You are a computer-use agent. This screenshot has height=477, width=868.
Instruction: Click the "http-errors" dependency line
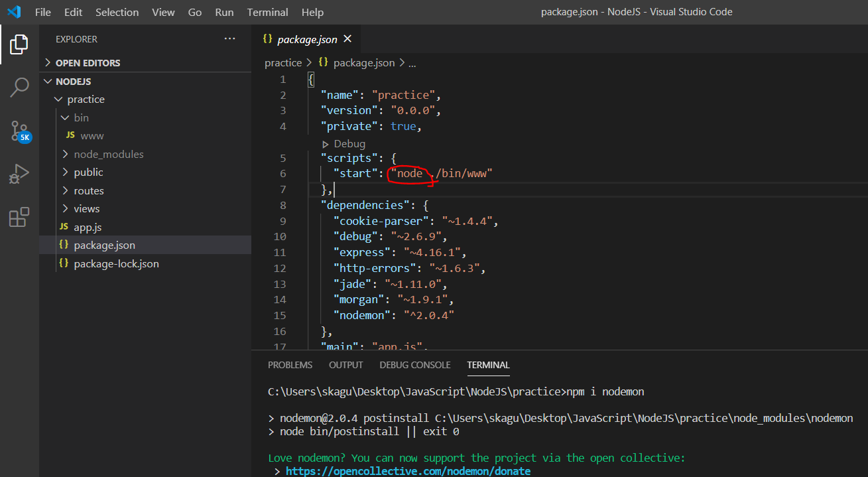click(x=410, y=268)
